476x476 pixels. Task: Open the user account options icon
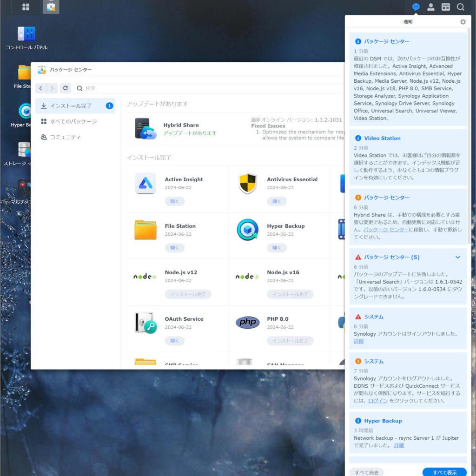tap(431, 7)
